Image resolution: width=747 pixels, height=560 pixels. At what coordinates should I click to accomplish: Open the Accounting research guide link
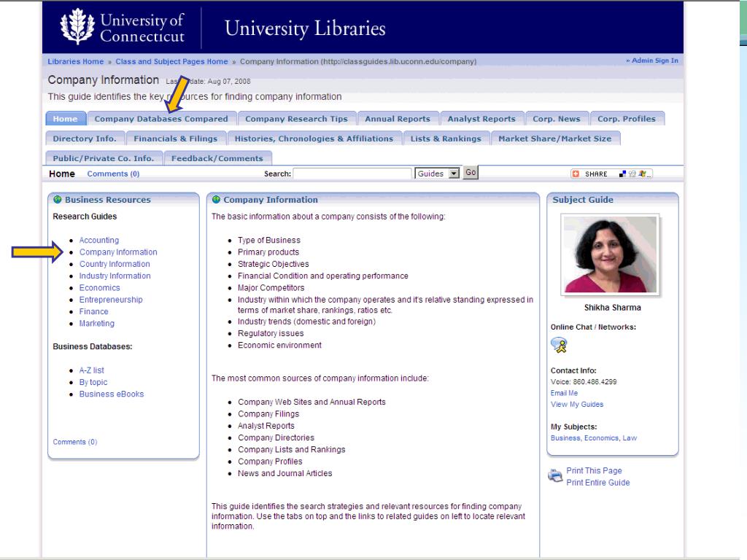[99, 240]
